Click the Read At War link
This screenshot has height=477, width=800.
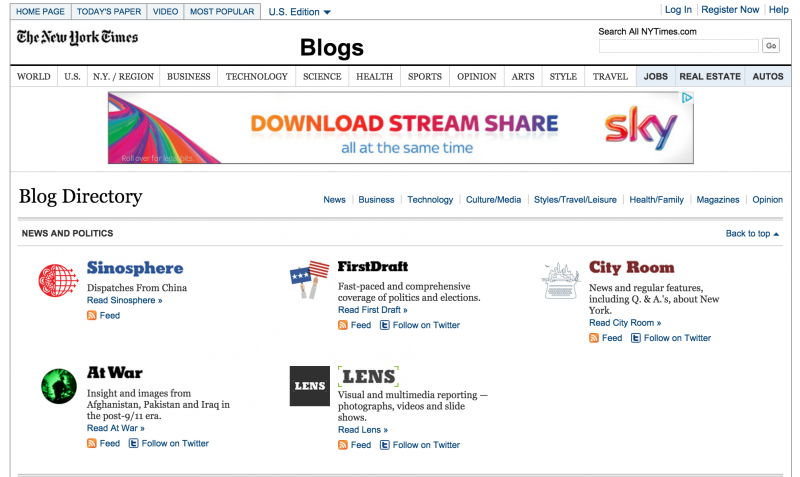pos(115,429)
